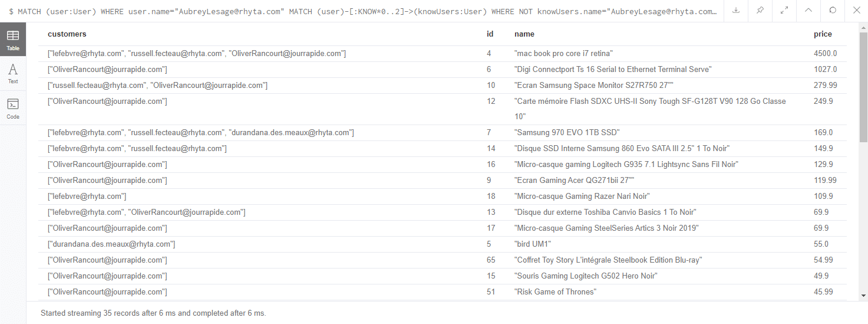Select "Micro-casque gaming Logitech G935" cell
This screenshot has height=324, width=868.
pyautogui.click(x=626, y=165)
